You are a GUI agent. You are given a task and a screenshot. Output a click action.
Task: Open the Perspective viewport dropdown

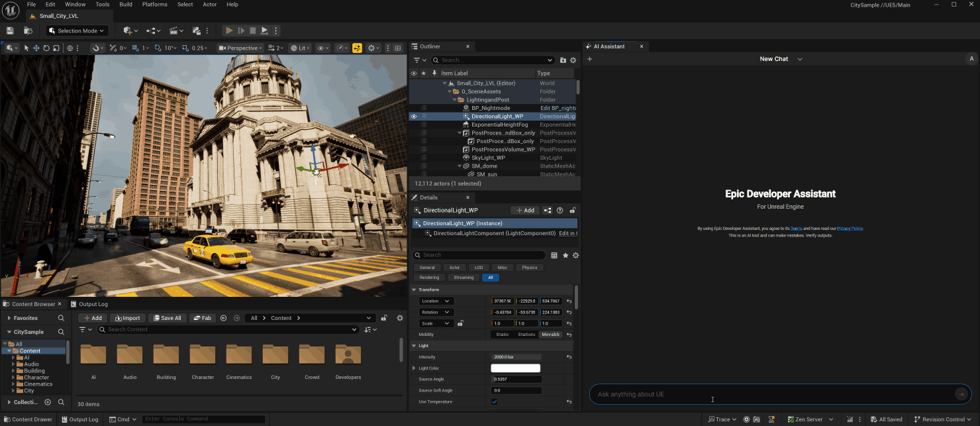[x=241, y=48]
